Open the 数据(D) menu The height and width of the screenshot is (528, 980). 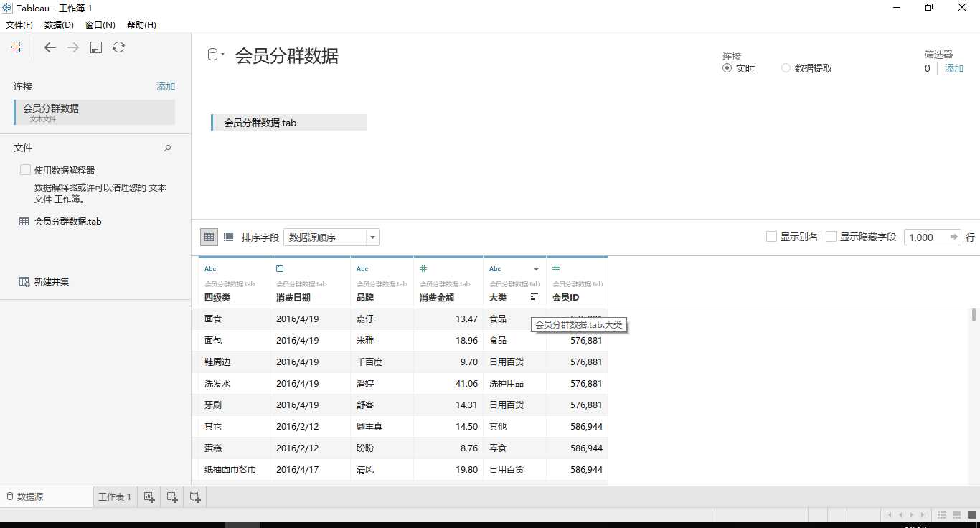(x=59, y=25)
